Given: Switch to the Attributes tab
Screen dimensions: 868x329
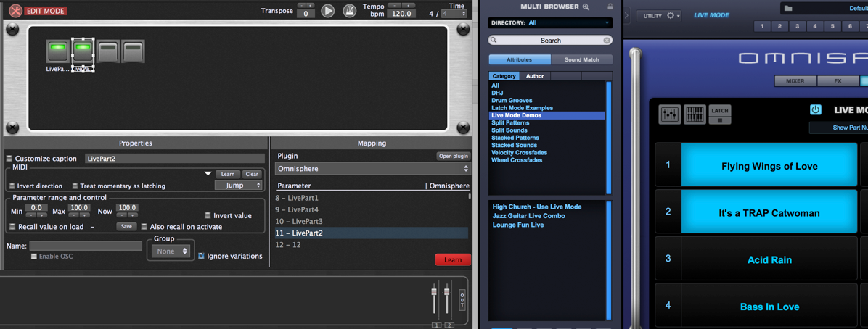Looking at the screenshot, I should (x=520, y=59).
